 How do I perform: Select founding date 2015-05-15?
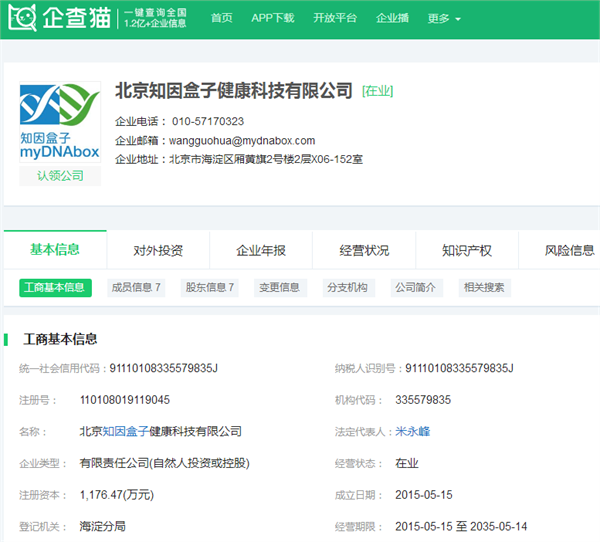coord(424,495)
